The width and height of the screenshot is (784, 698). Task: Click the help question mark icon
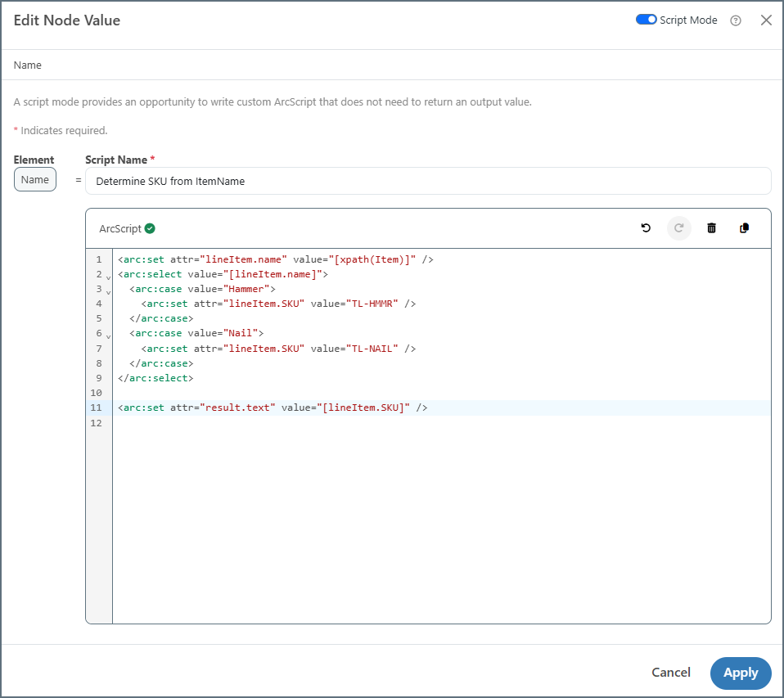tap(735, 20)
